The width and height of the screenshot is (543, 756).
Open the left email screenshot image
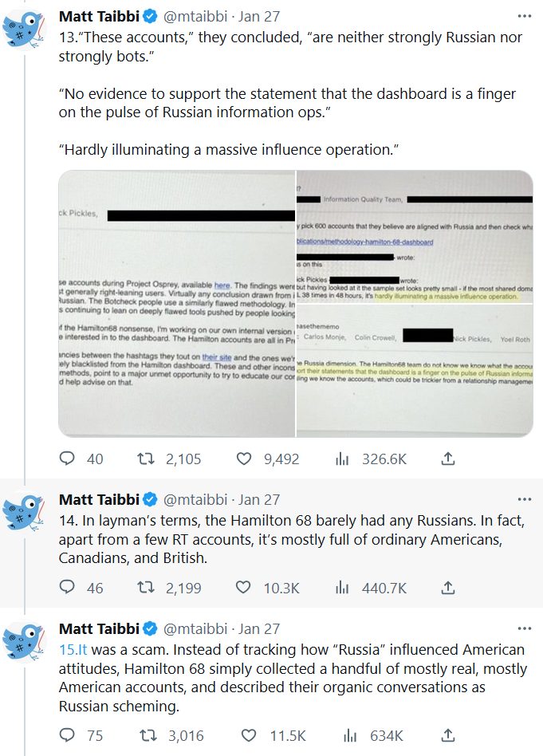point(176,304)
